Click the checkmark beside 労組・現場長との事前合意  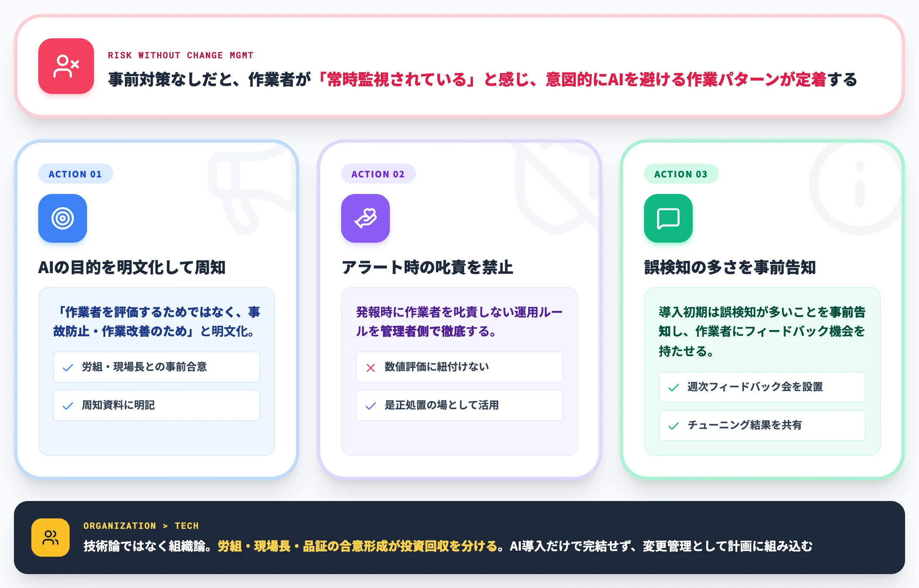(68, 367)
